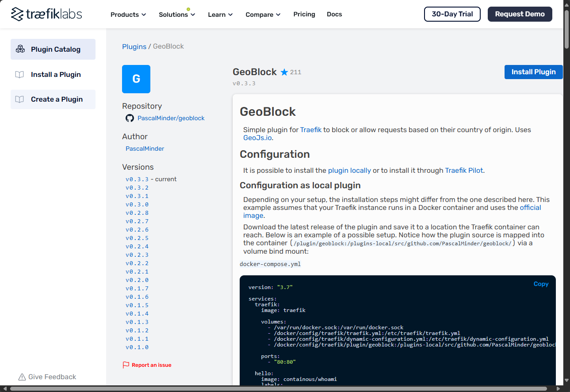Go to the Pricing page

pos(304,14)
